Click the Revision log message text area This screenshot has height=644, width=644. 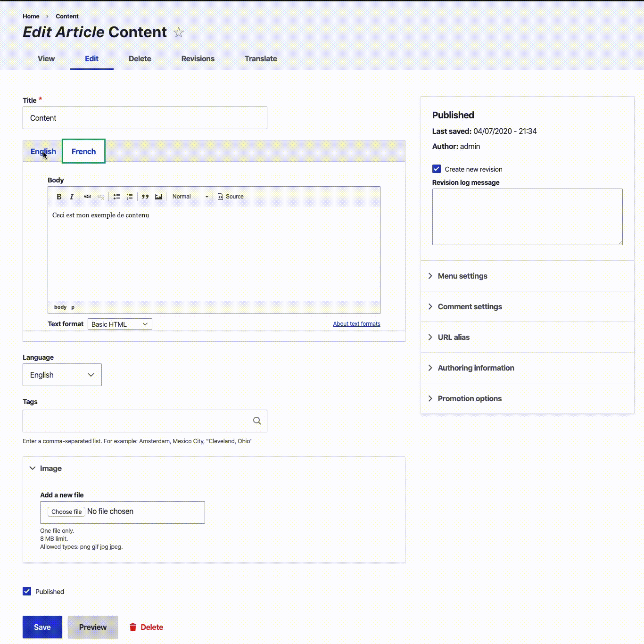528,217
